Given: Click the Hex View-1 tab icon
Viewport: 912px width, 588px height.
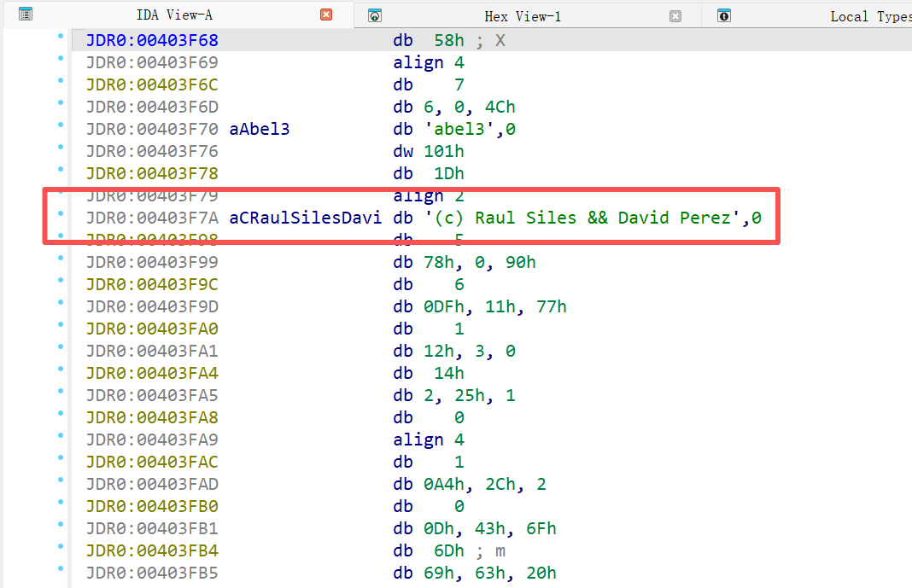Looking at the screenshot, I should pos(375,15).
